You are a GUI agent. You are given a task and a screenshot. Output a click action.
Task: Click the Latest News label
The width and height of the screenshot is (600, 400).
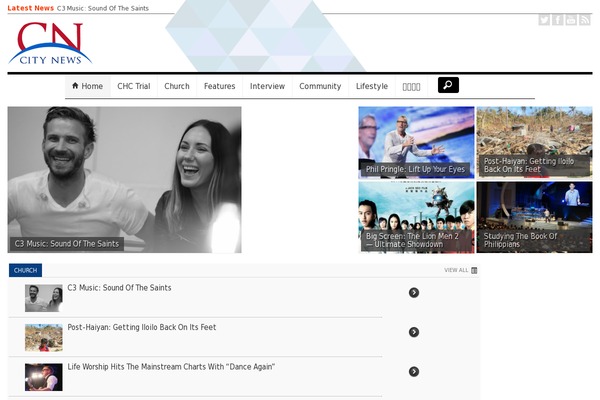tap(30, 8)
